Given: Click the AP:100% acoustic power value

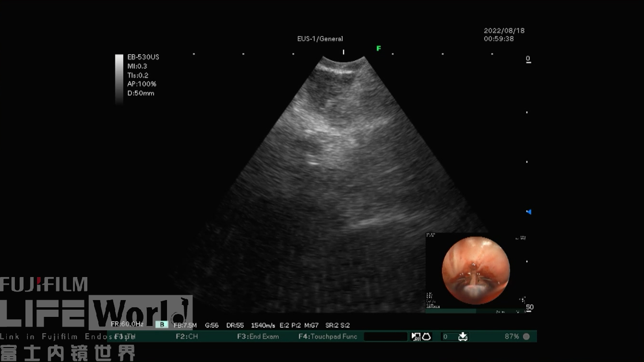Looking at the screenshot, I should [x=142, y=84].
